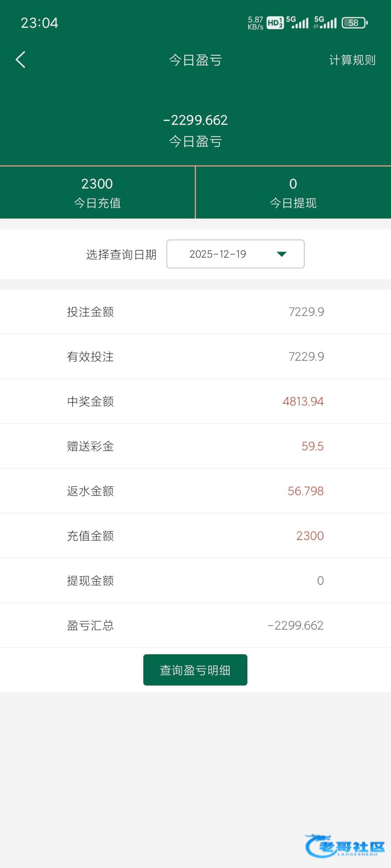Tap the 今日充值 2300 panel
The height and width of the screenshot is (868, 391).
(x=97, y=192)
